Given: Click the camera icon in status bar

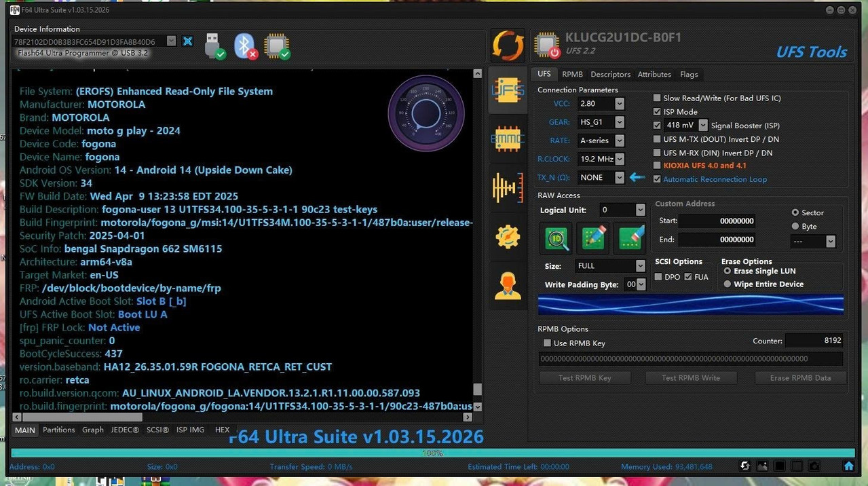Looking at the screenshot, I should click(x=814, y=466).
